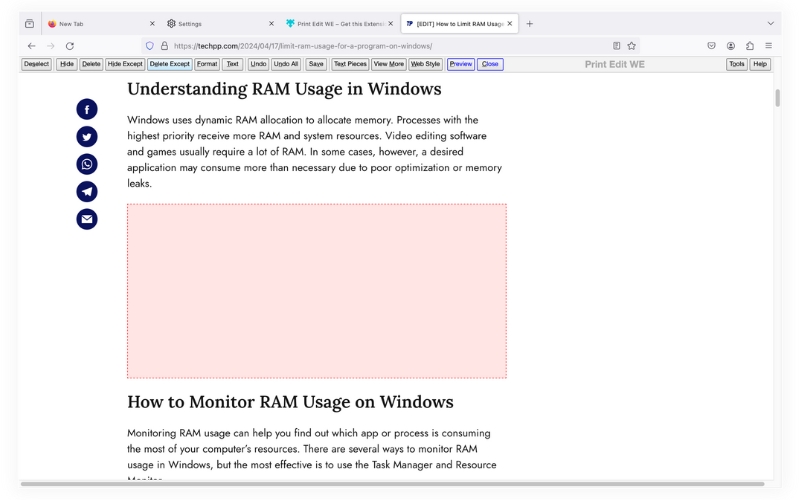This screenshot has height=500, width=800.
Task: Close the Print Edit WE toolbar
Action: coord(490,64)
